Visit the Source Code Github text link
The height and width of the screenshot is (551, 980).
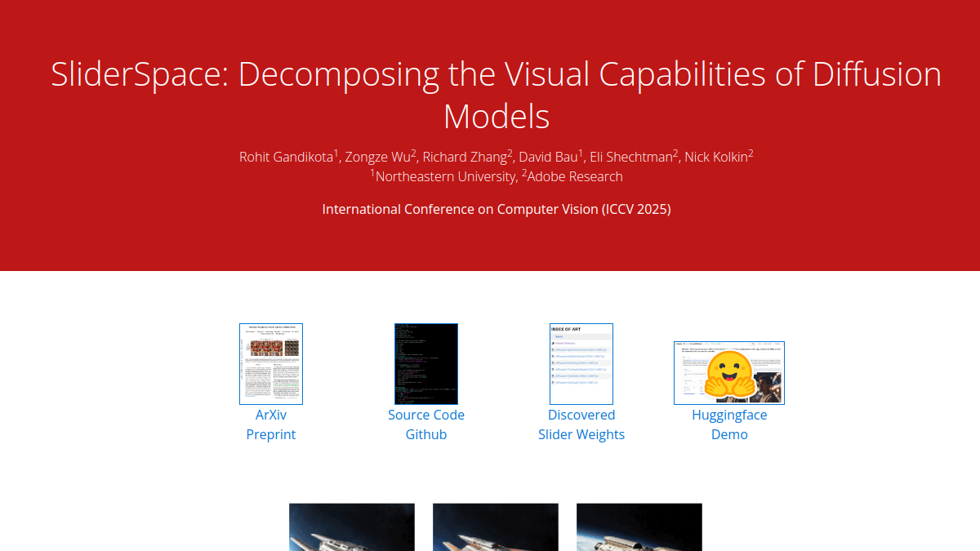coord(426,424)
